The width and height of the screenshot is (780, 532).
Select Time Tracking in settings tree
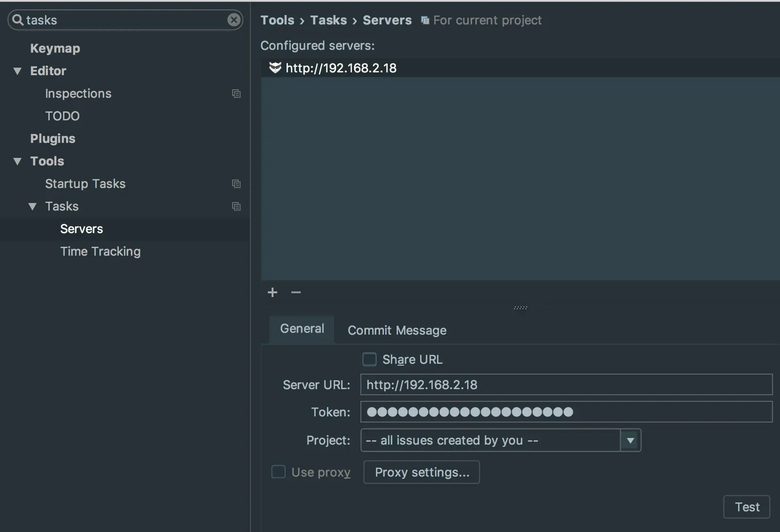[100, 251]
